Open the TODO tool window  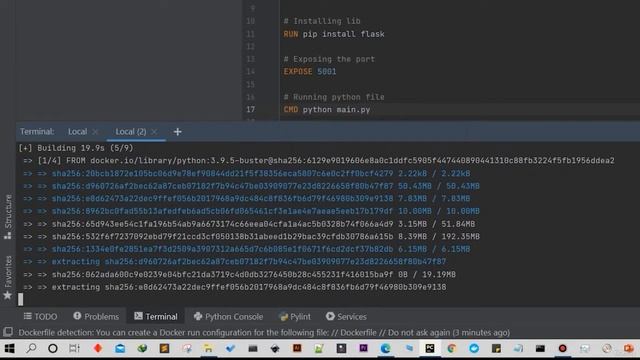[x=40, y=316]
